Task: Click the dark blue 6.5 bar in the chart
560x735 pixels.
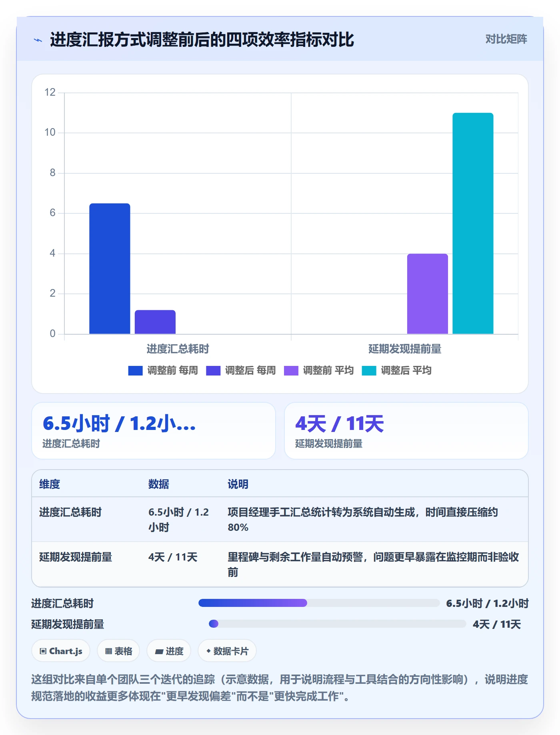Action: [110, 269]
